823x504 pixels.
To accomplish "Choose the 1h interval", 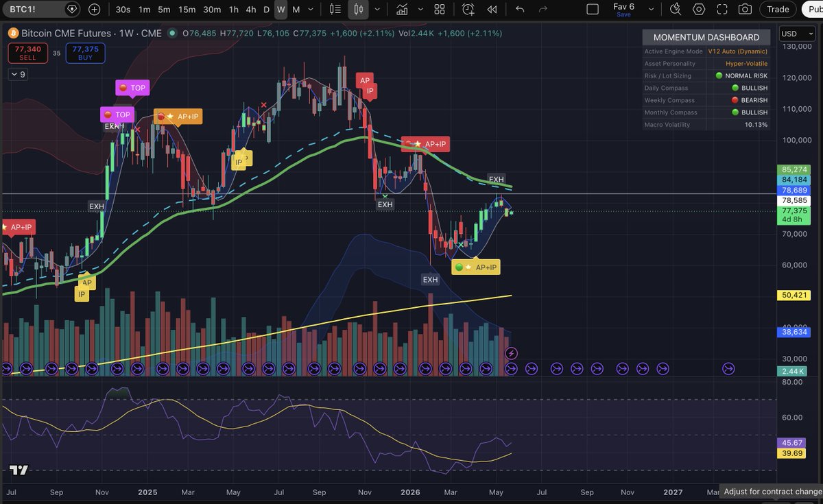I will pos(234,10).
